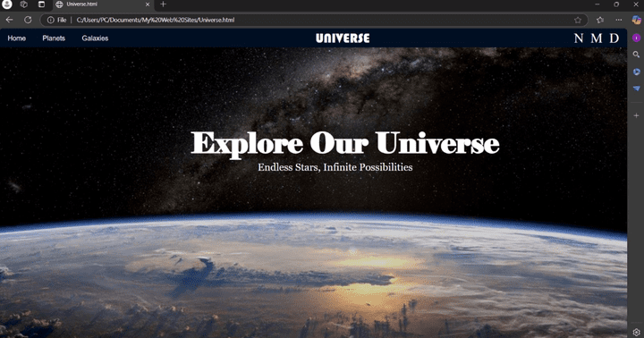This screenshot has width=644, height=338.
Task: Open the Favorites list button
Action: click(x=600, y=20)
